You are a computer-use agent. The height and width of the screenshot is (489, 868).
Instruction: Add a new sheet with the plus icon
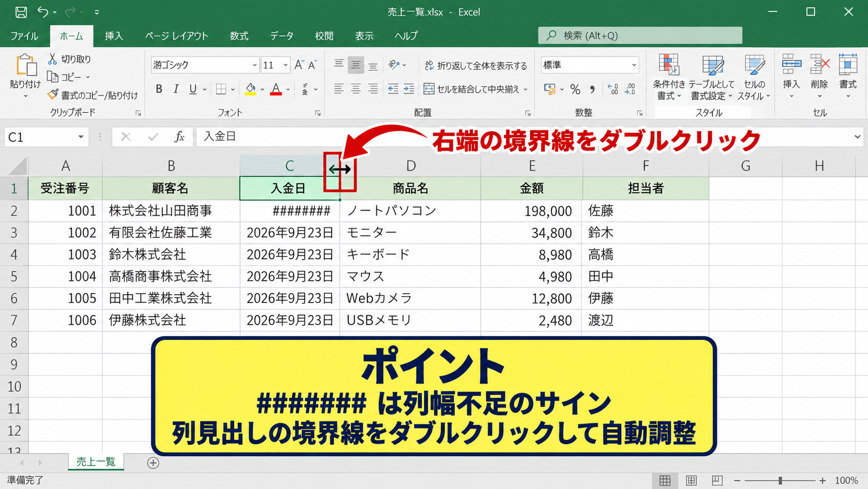pyautogui.click(x=153, y=463)
